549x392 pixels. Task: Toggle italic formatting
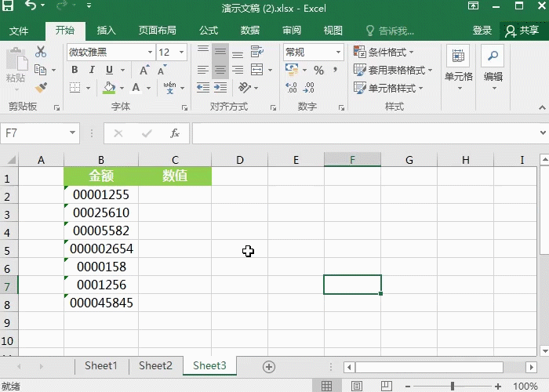[x=93, y=70]
